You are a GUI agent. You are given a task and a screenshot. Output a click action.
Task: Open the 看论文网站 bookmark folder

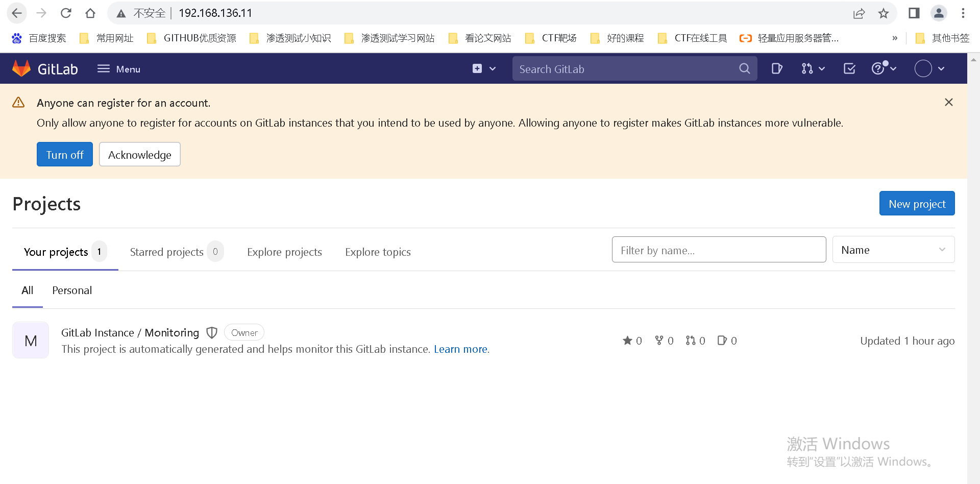pos(480,38)
